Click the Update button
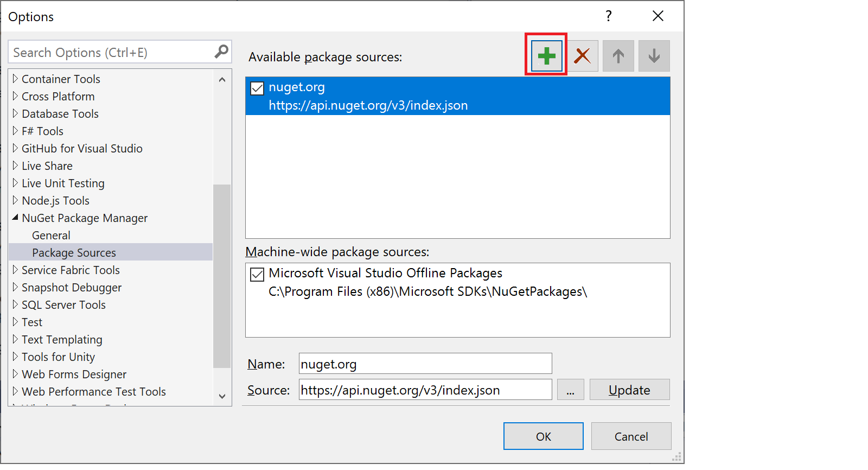 point(629,390)
